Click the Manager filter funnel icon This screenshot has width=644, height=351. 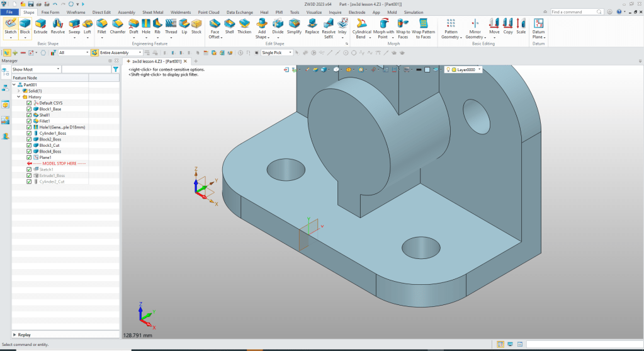pos(115,69)
